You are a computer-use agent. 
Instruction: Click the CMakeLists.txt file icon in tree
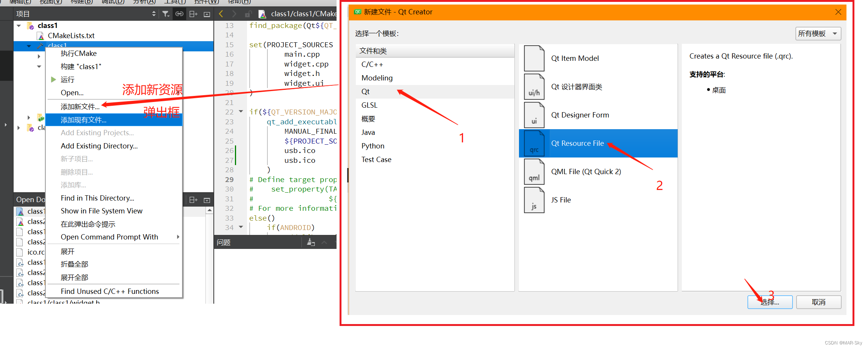41,36
